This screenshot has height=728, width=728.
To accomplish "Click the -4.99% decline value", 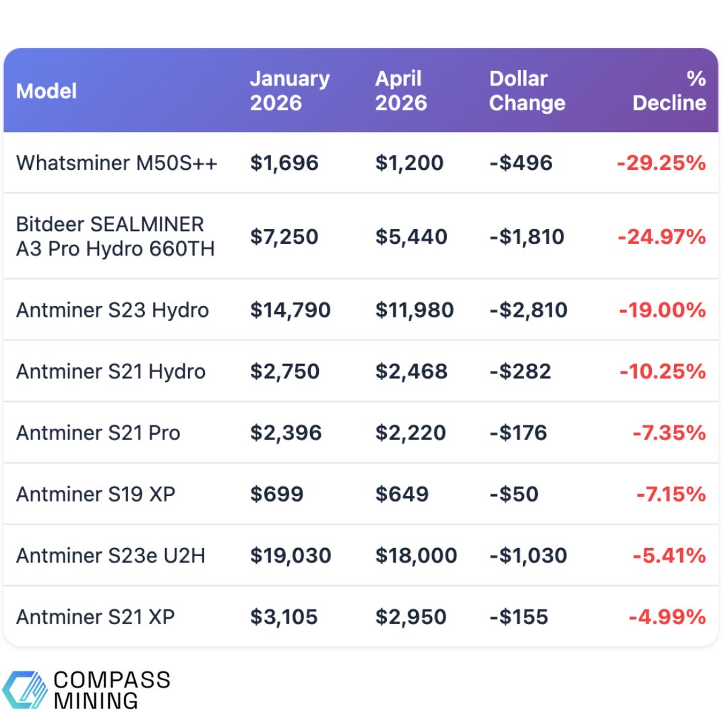I will [667, 617].
